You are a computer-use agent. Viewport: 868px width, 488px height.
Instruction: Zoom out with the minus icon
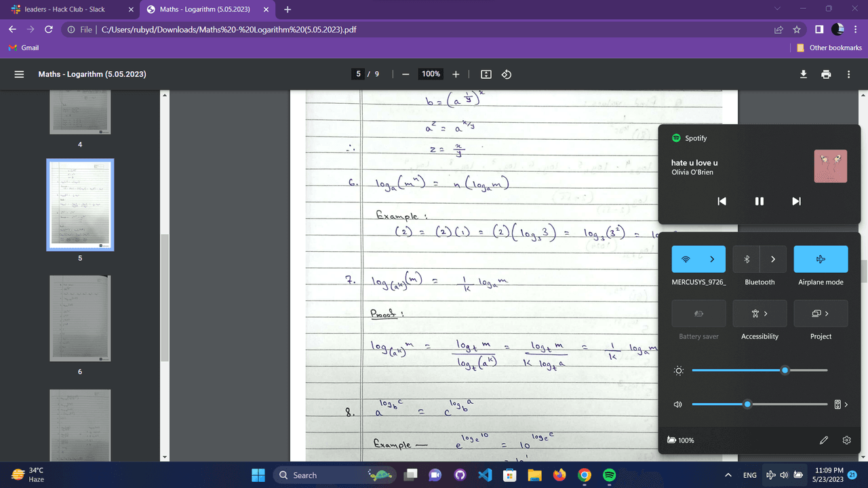pyautogui.click(x=406, y=74)
